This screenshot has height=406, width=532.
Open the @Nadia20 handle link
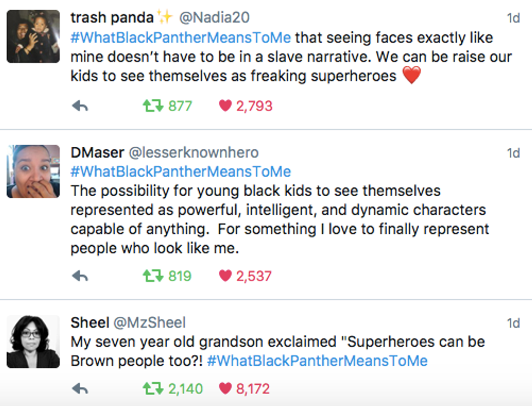pyautogui.click(x=214, y=18)
